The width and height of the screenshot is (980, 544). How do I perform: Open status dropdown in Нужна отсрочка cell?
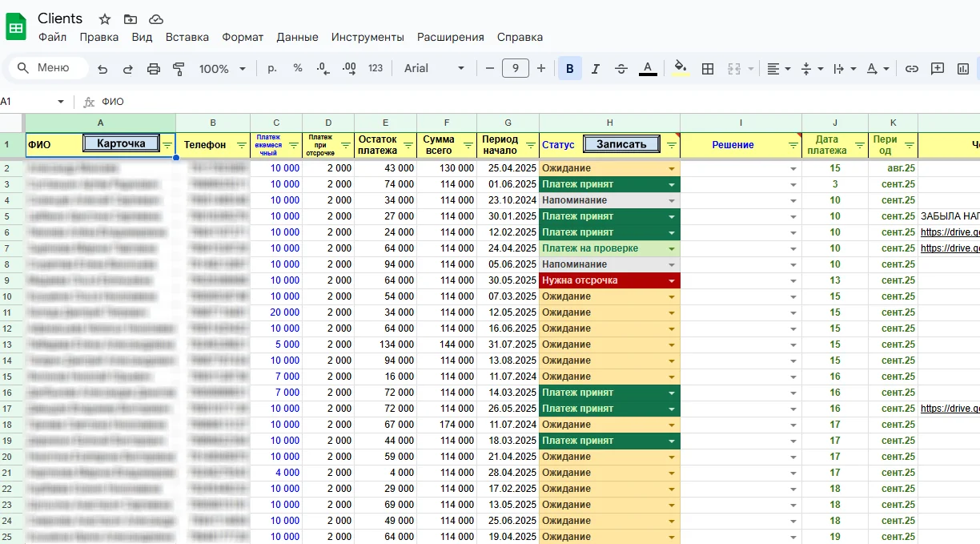click(672, 280)
